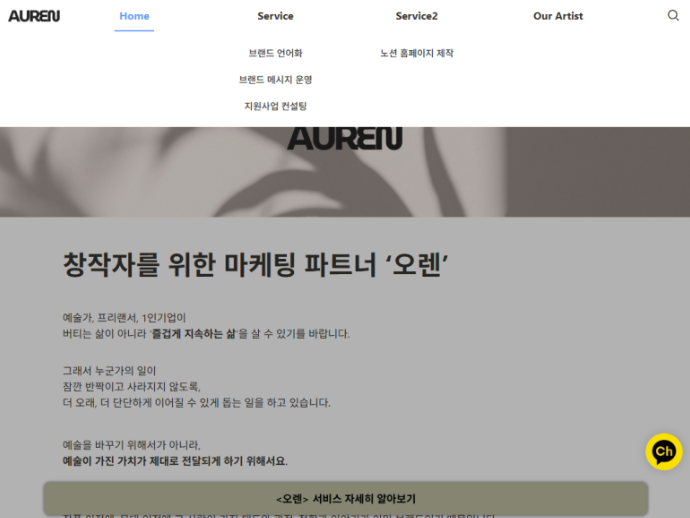690x518 pixels.
Task: Click bold text 즐겁게 지속하는 삶
Action: (194, 334)
